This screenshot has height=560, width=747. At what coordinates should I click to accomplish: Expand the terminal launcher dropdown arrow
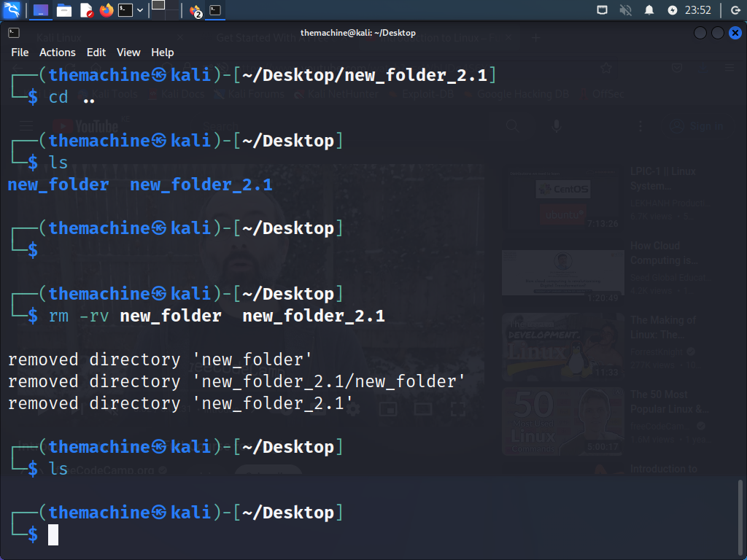[x=139, y=9]
